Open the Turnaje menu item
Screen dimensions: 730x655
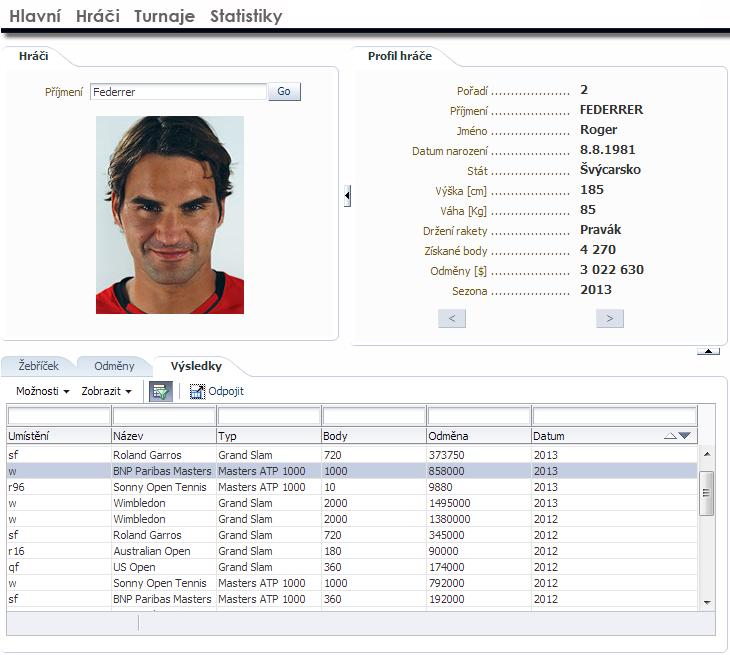[164, 16]
